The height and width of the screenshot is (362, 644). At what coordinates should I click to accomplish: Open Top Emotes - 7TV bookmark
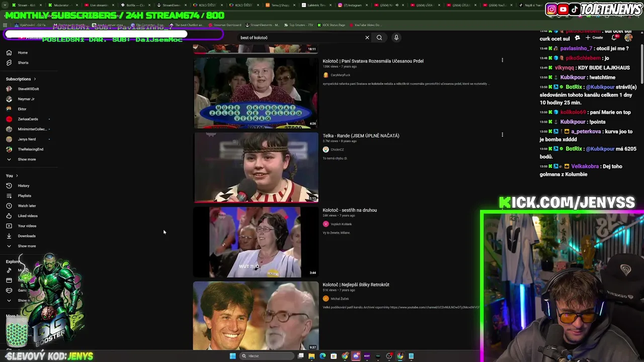click(298, 25)
